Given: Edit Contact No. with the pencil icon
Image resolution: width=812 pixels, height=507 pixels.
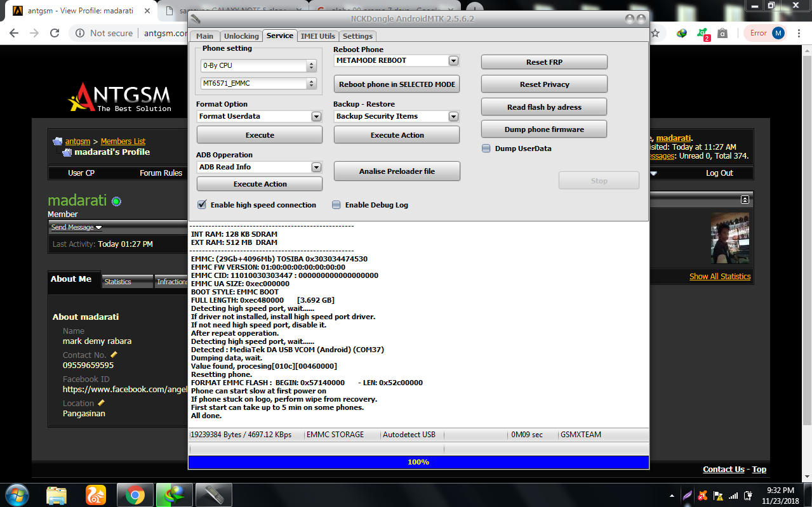Looking at the screenshot, I should (114, 355).
